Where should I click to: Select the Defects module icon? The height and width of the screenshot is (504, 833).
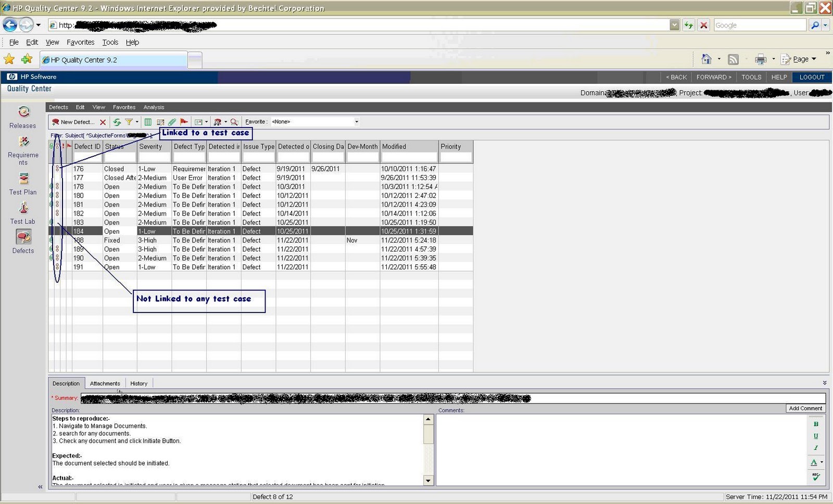click(x=23, y=237)
